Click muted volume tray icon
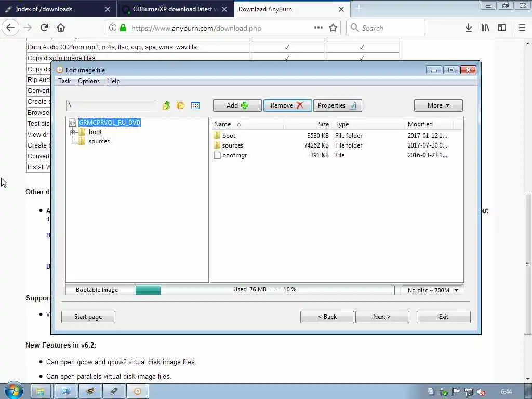Image resolution: width=532 pixels, height=399 pixels. pos(481,392)
